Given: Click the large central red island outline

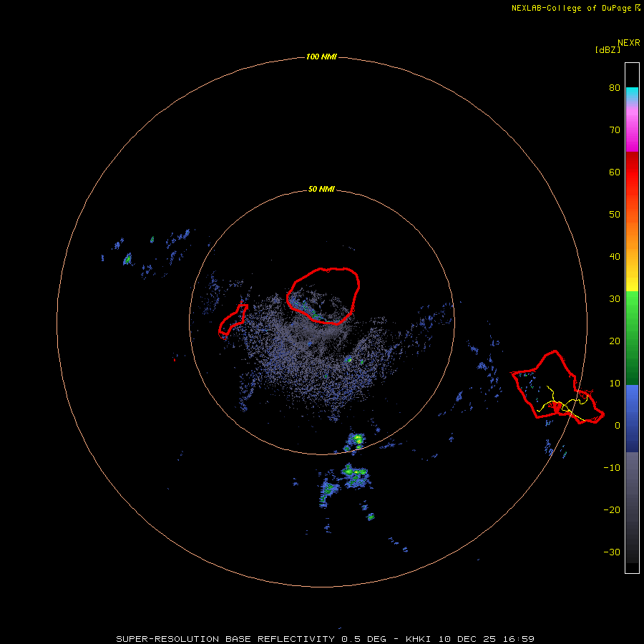Looking at the screenshot, I should click(x=323, y=296).
